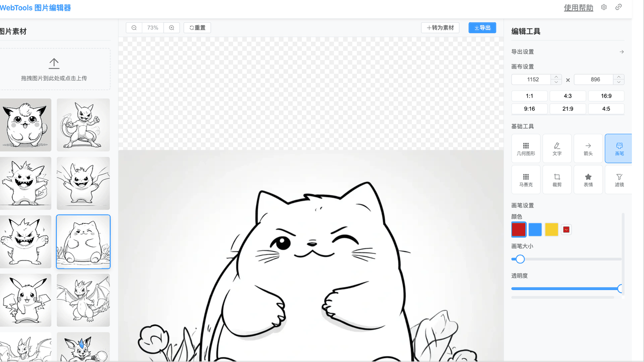Decrease canvas height 896 stepper down

click(x=619, y=82)
